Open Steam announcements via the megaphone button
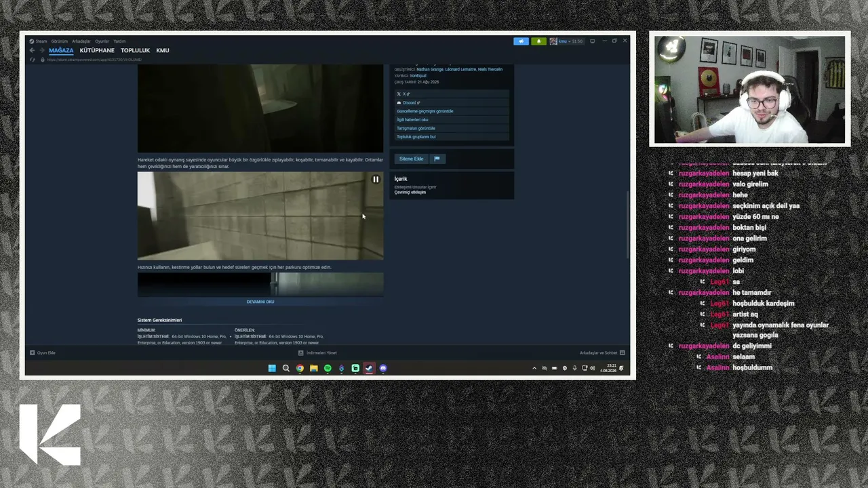This screenshot has width=868, height=488. click(521, 41)
